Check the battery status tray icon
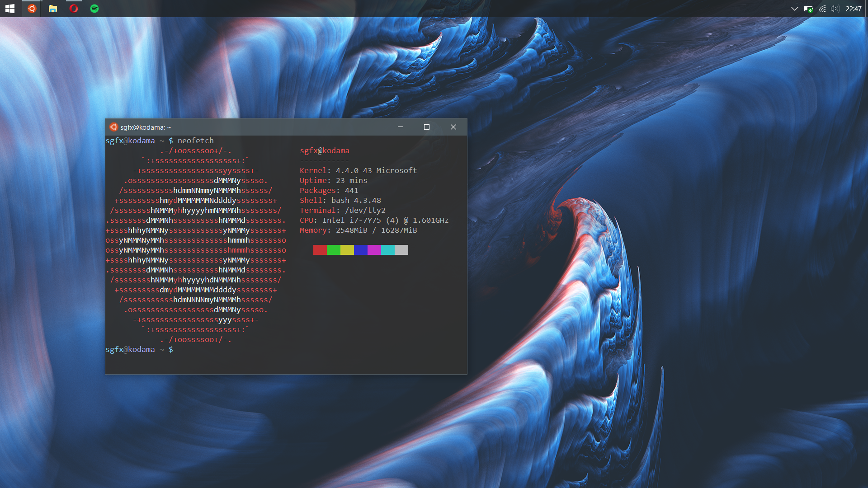The height and width of the screenshot is (488, 868). tap(808, 9)
